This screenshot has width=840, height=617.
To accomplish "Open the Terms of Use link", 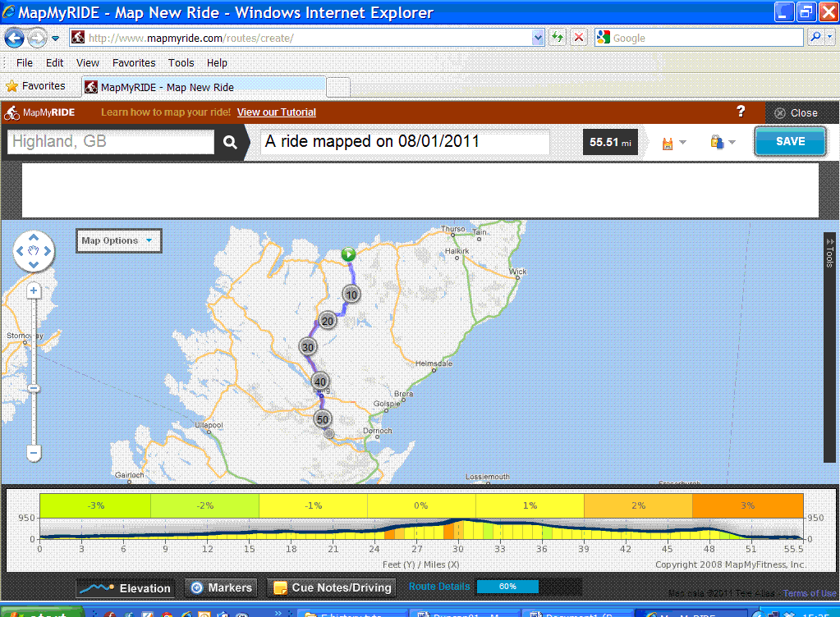I will 809,593.
